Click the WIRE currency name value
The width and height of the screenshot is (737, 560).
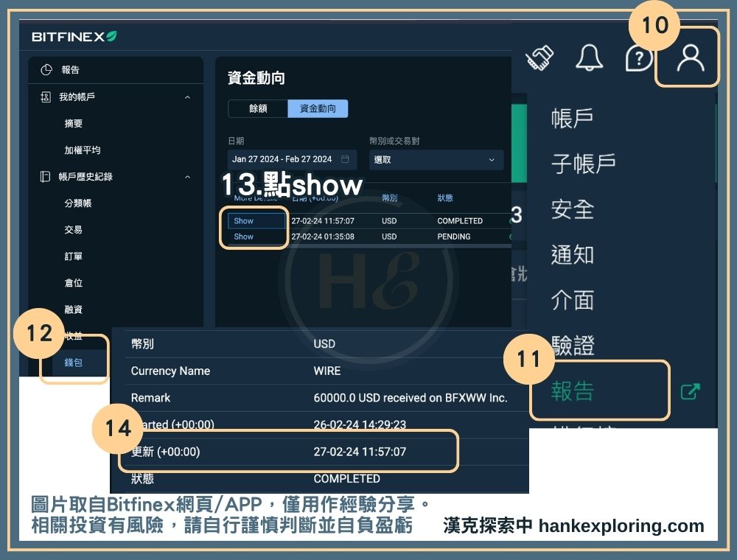(x=327, y=371)
